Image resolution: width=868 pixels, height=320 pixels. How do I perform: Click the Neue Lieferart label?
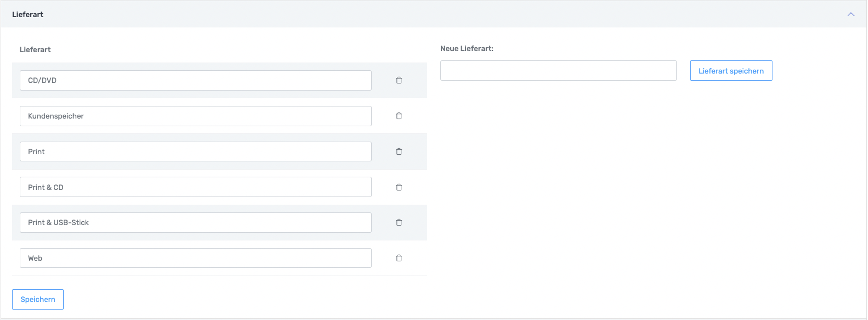tap(467, 48)
